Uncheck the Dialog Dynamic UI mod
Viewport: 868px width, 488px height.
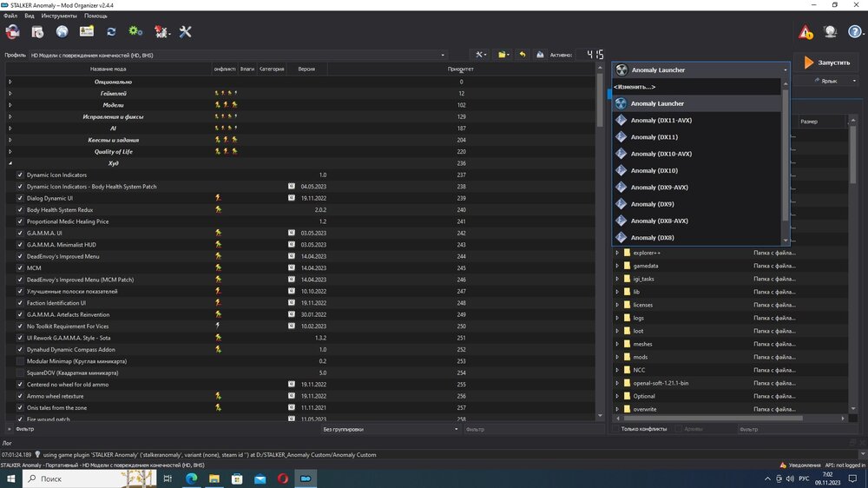click(20, 198)
